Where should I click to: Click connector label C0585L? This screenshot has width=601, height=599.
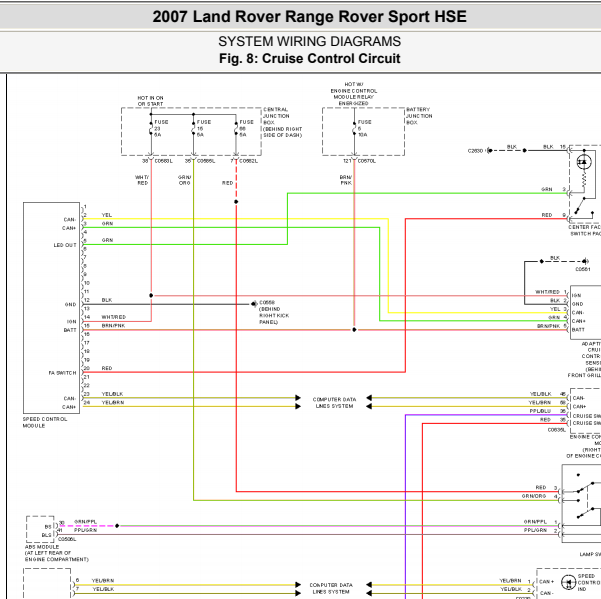click(206, 161)
